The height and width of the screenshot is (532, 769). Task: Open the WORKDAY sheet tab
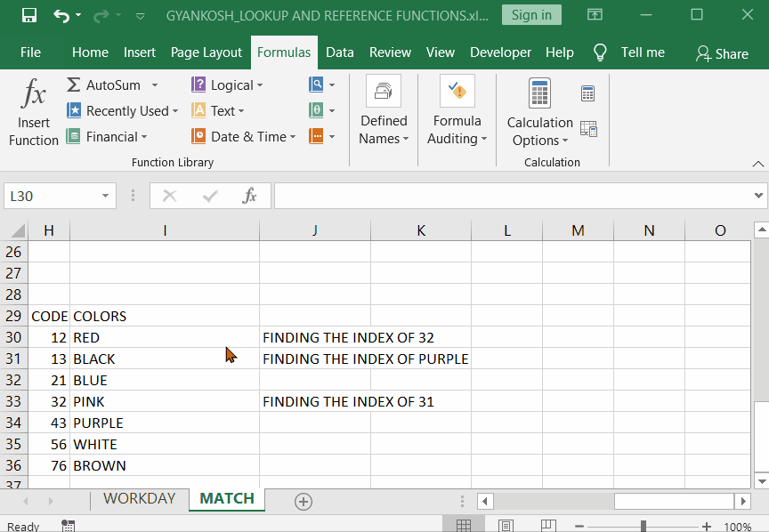click(139, 500)
